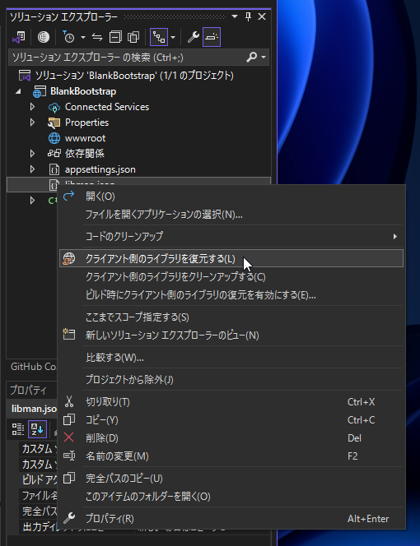Expand the 依存関係 node

coord(32,154)
